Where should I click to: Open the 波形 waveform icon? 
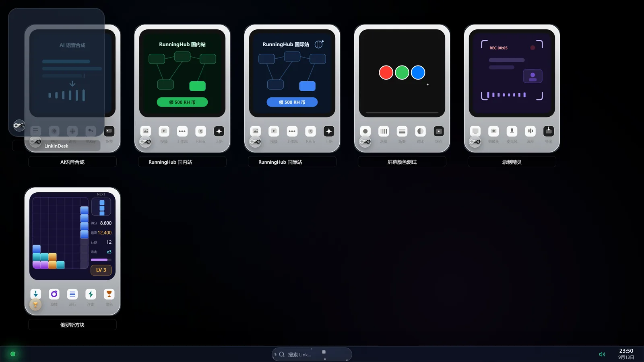tap(530, 131)
